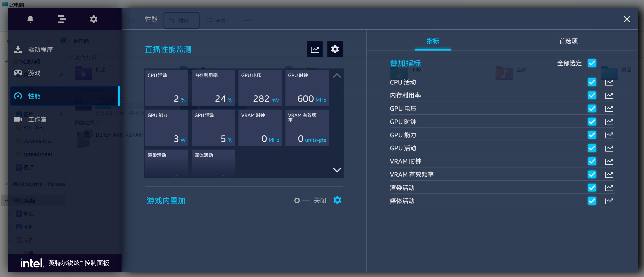
Task: Click graph icon for VRAM 时钟 row
Action: click(609, 161)
